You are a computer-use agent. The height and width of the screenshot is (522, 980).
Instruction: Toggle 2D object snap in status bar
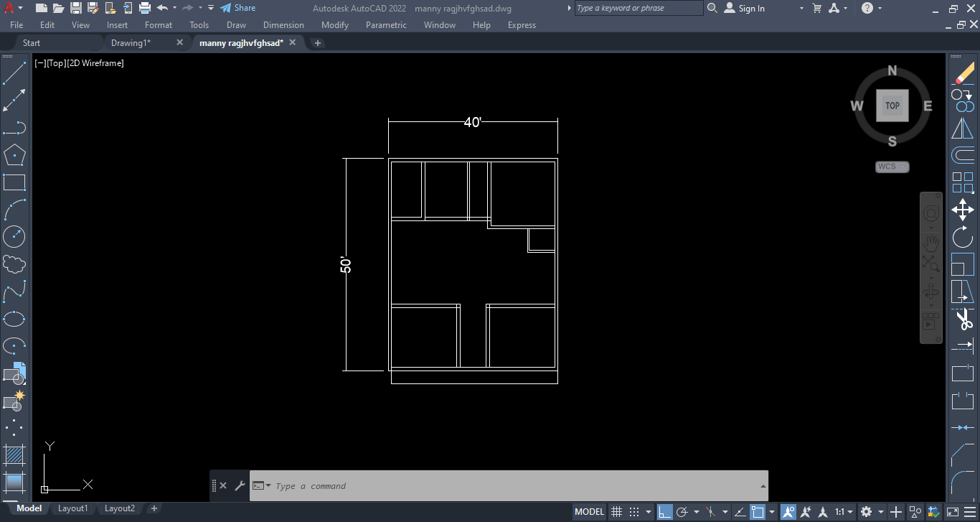point(758,511)
